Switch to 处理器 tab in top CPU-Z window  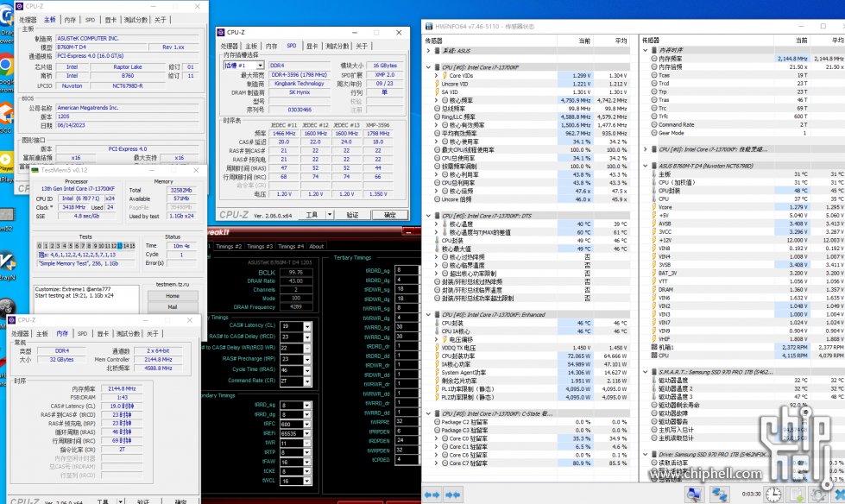pyautogui.click(x=28, y=20)
